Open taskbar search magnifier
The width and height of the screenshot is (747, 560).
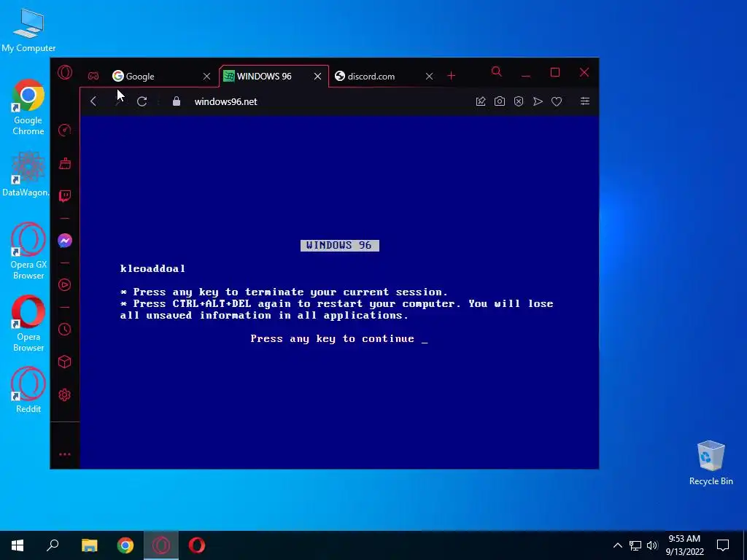click(53, 545)
